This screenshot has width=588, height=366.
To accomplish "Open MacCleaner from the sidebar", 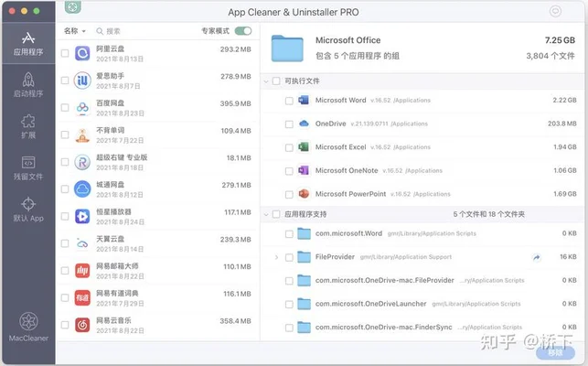I will 28,327.
